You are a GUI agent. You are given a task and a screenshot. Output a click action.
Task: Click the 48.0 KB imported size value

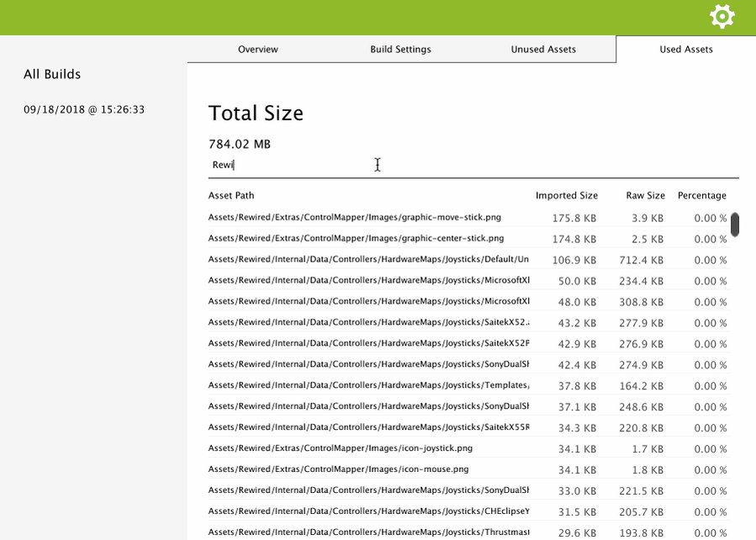tap(577, 302)
